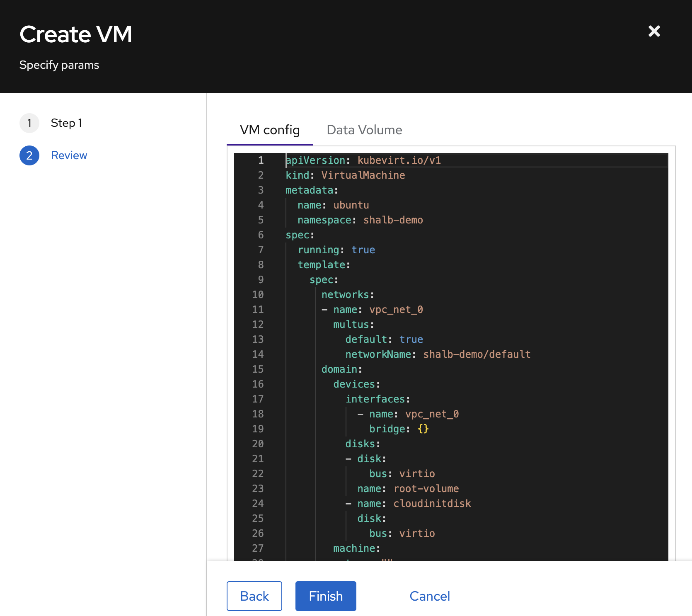Click the 'kind: VirtualMachine' line
Image resolution: width=692 pixels, height=616 pixels.
(345, 175)
